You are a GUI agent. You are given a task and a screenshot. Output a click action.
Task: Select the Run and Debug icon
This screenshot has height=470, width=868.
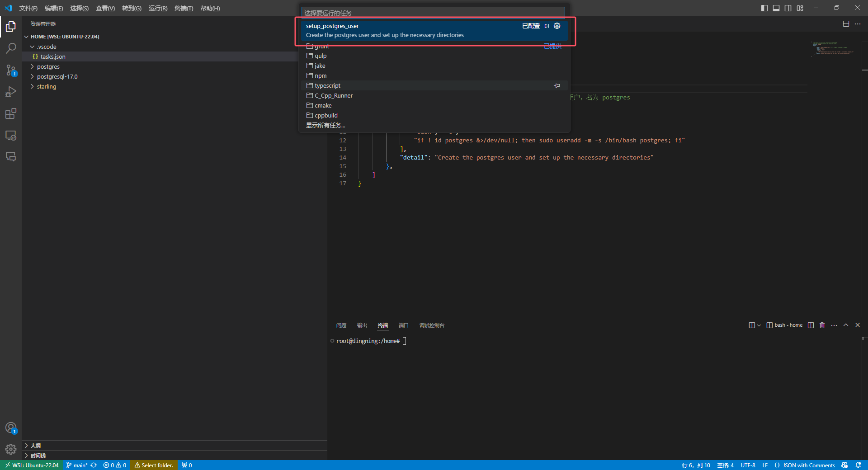[x=11, y=92]
